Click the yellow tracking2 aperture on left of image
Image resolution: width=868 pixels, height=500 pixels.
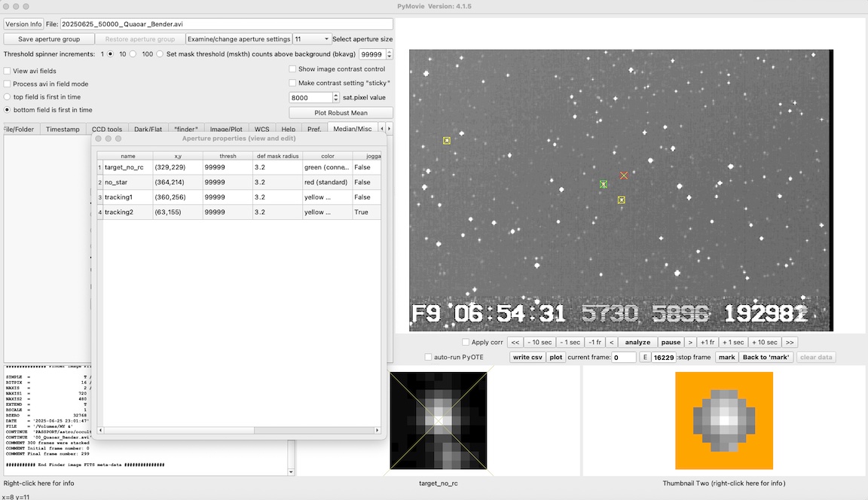point(447,141)
